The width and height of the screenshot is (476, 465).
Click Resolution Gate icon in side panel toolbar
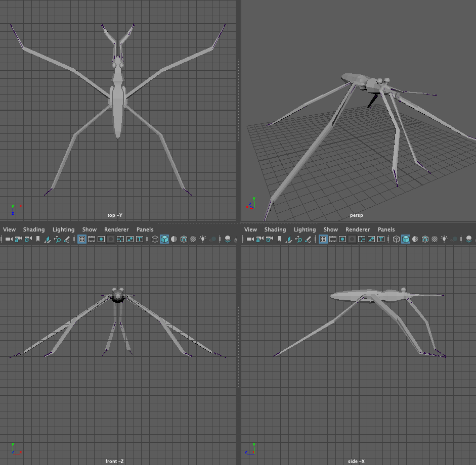[x=342, y=240]
